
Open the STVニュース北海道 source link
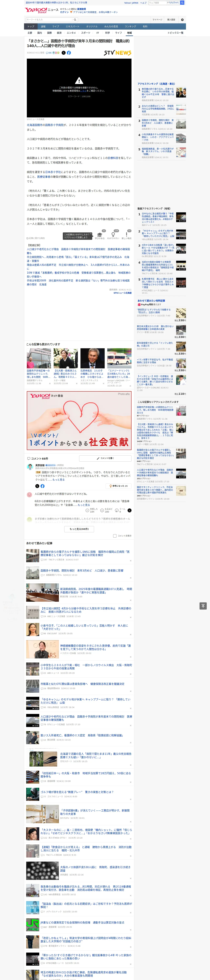[122, 293]
